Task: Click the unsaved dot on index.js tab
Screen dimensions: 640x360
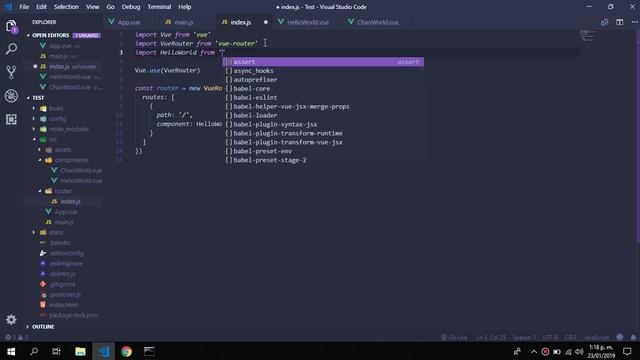Action: (x=266, y=22)
